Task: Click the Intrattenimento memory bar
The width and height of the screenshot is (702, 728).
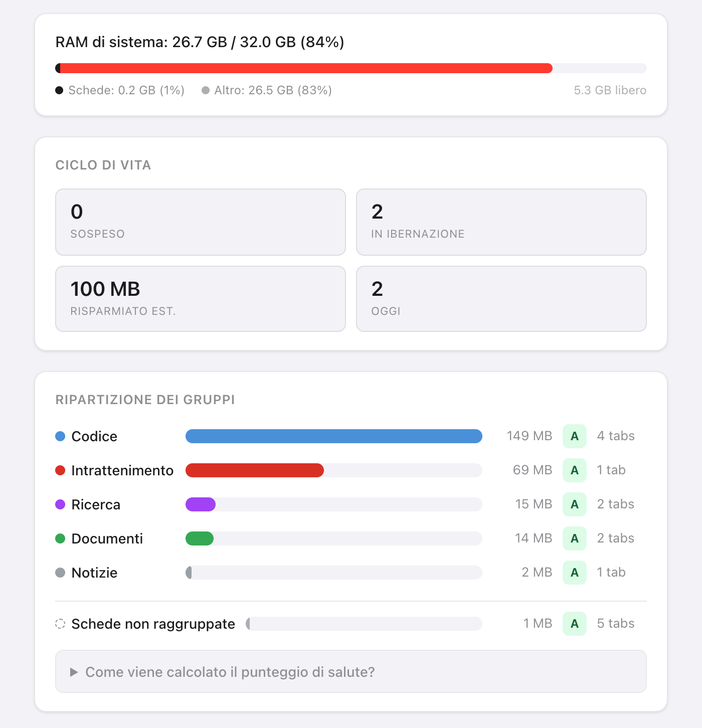Action: point(334,470)
